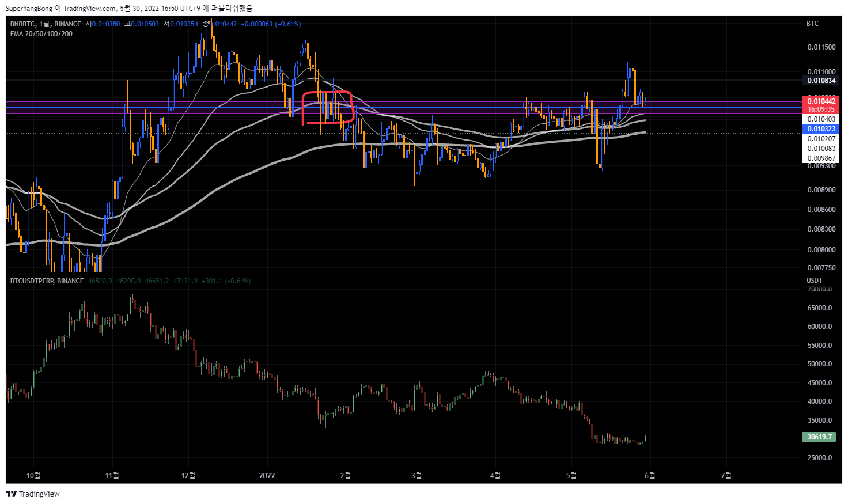Click the 0.008000 price scale tick
Viewport: 848px width, 504px height.
pyautogui.click(x=821, y=250)
